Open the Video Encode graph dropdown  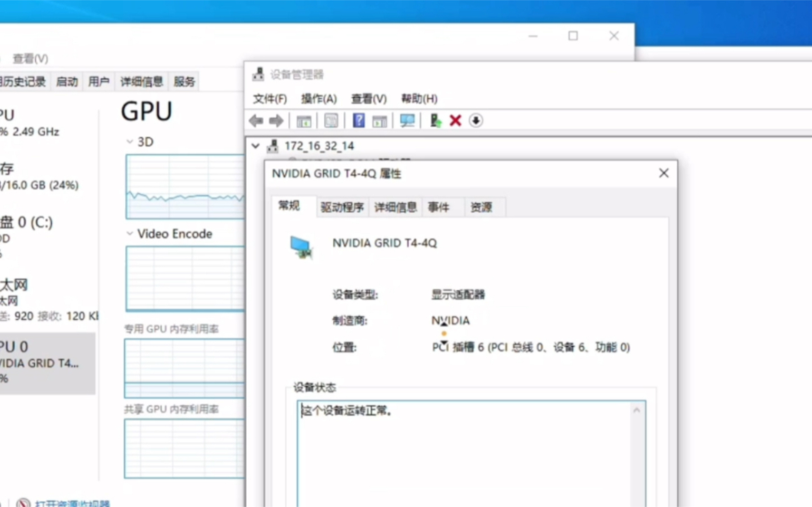click(129, 234)
